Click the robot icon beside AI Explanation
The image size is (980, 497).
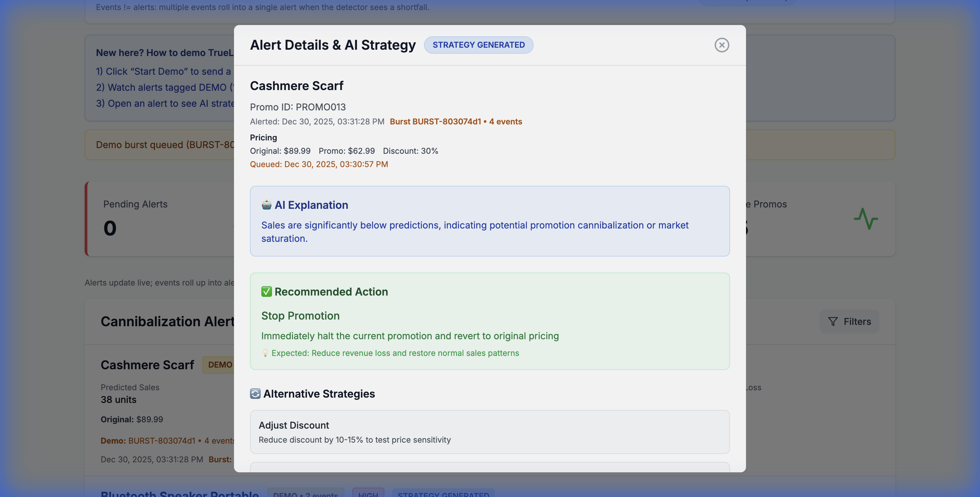click(266, 205)
